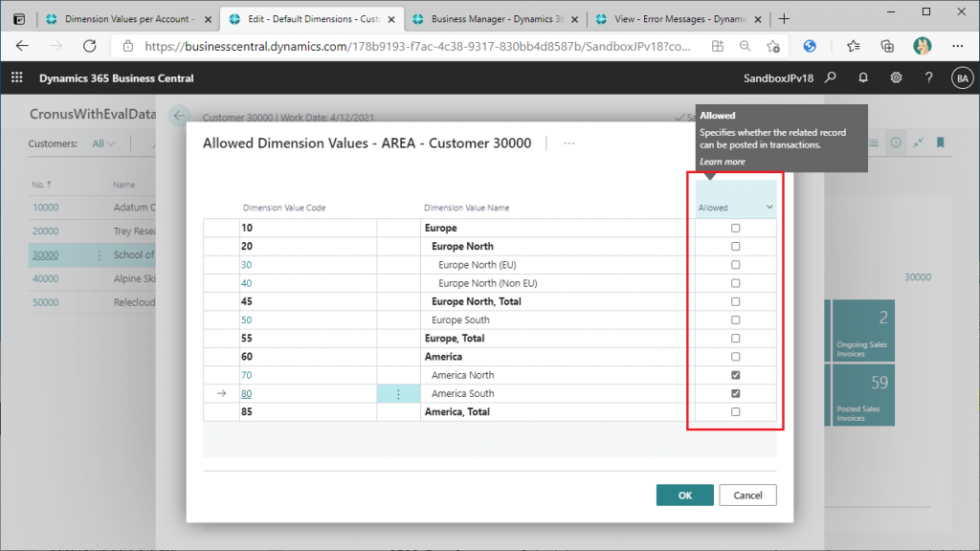980x551 pixels.
Task: Click the site lock icon in address bar
Action: pos(128,46)
